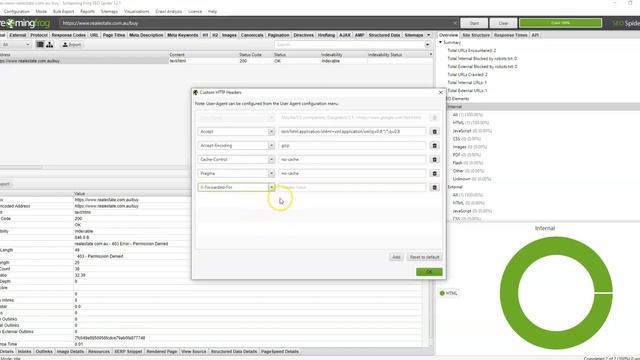Delete the Accept header row
The image size is (640, 360).
[434, 131]
